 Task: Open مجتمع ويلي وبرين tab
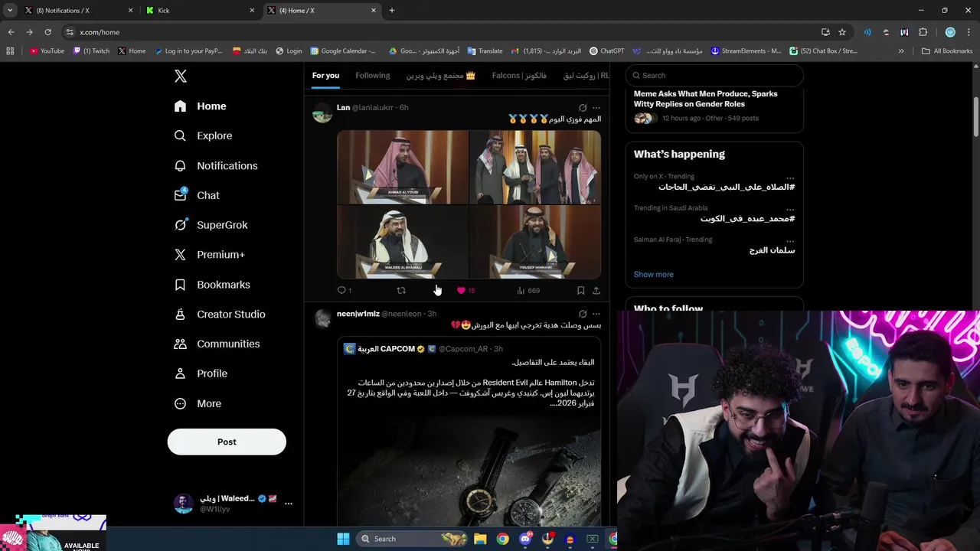(x=441, y=75)
